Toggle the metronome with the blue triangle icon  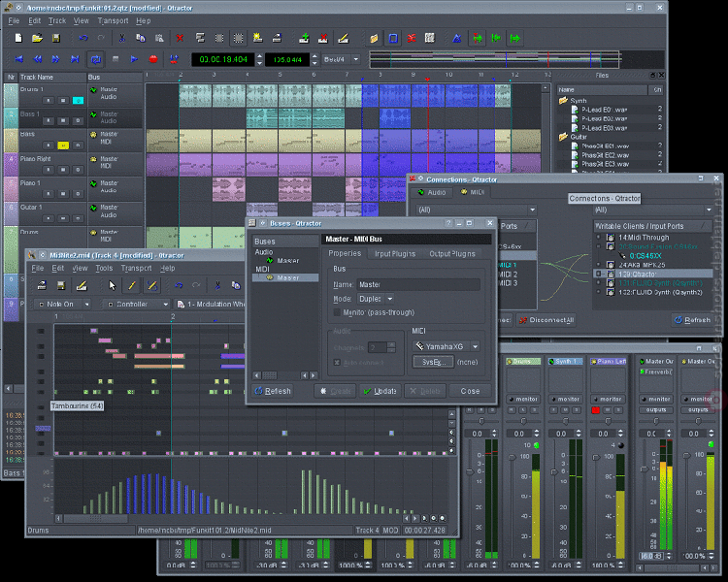point(457,39)
